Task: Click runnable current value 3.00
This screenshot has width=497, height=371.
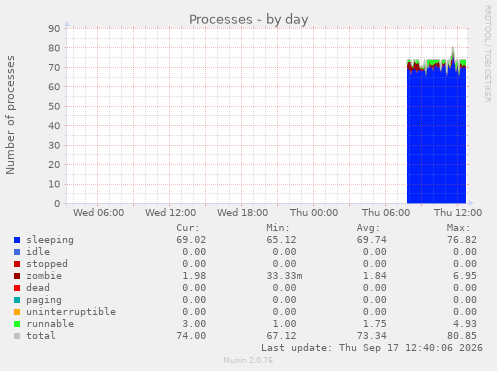Action: pos(194,324)
